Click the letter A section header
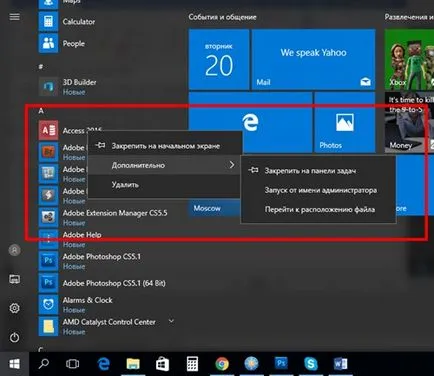 [41, 111]
